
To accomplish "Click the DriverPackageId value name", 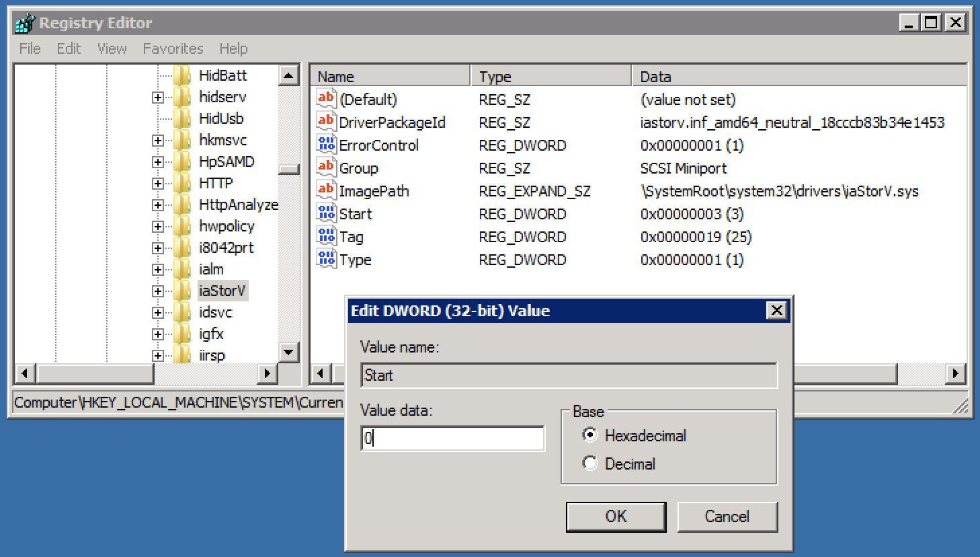I will (x=392, y=122).
